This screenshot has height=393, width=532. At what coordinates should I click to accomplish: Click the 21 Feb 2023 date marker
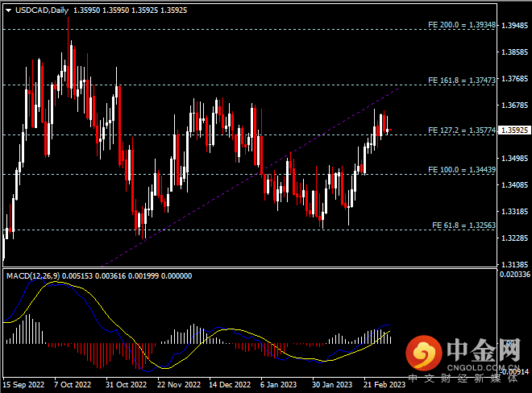384,385
